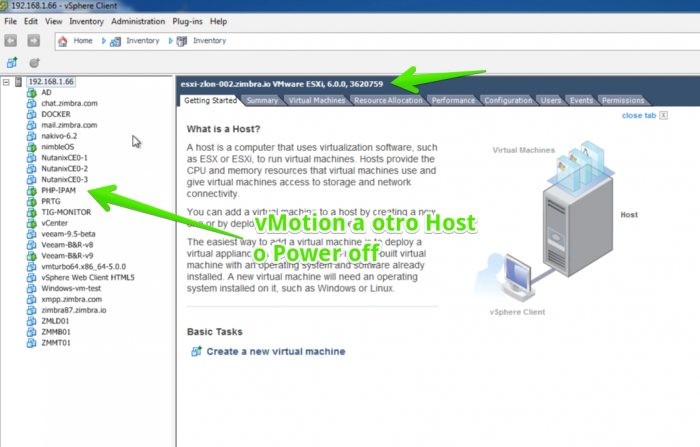Screen dimensions: 700x447
Task: Click the VM icon next to mail.zimbra.com
Action: (31, 125)
